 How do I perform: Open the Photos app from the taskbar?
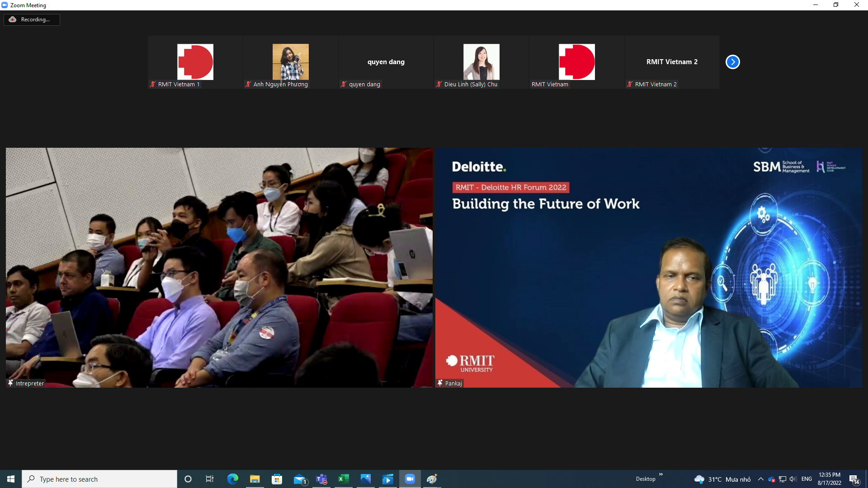coord(366,479)
